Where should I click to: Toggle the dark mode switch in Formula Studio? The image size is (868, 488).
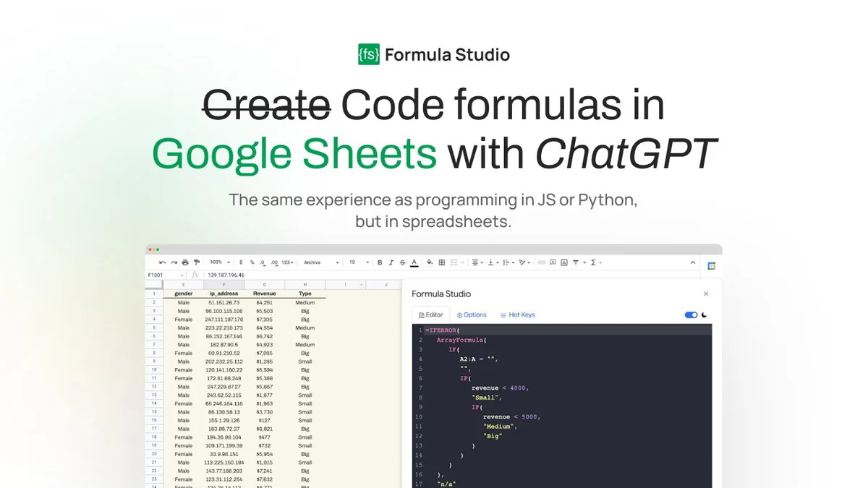pos(691,315)
